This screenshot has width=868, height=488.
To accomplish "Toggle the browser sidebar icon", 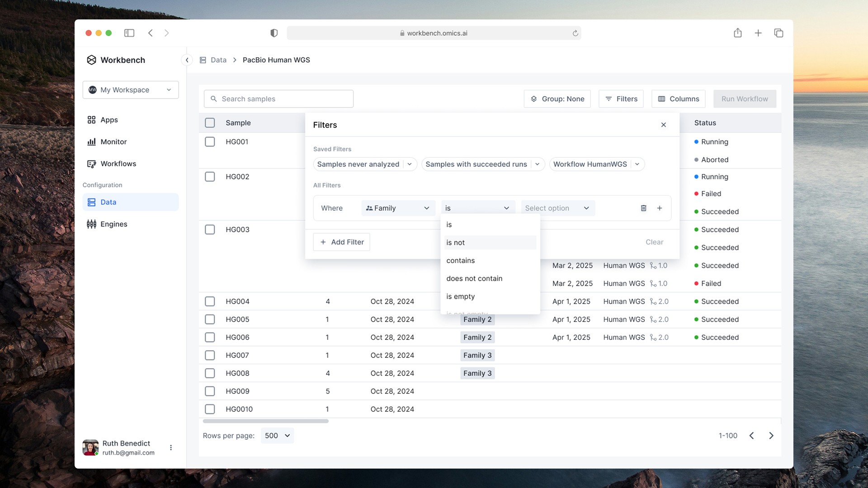I will pyautogui.click(x=129, y=33).
